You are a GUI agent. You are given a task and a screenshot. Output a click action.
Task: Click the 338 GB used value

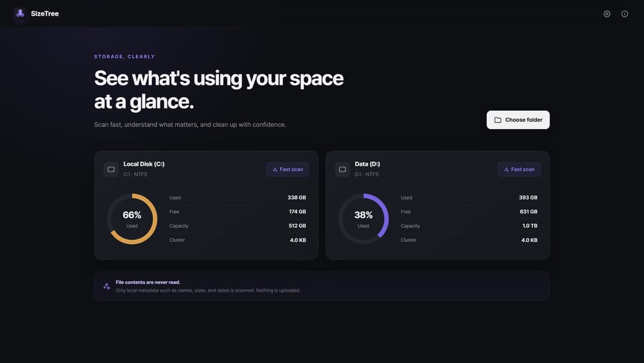(296, 198)
